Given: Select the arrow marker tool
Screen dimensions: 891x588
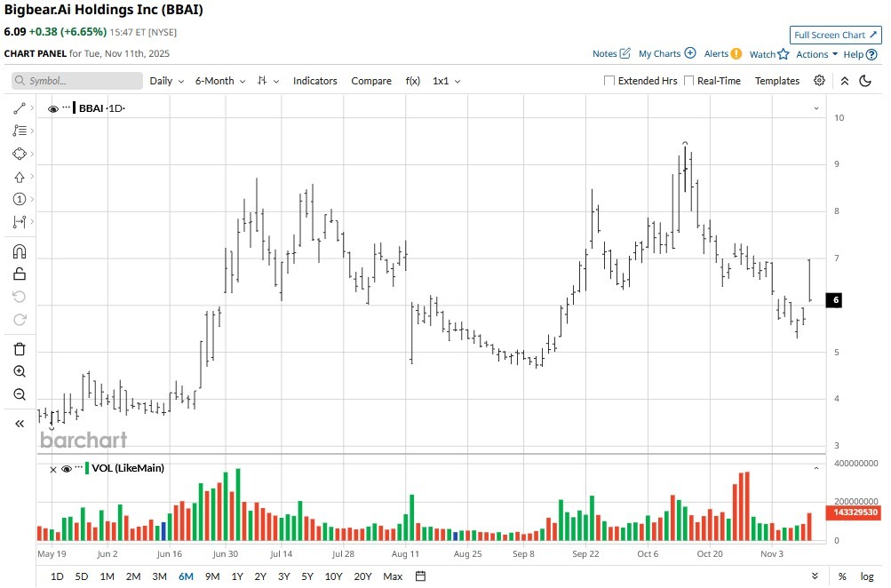Looking at the screenshot, I should click(x=20, y=178).
